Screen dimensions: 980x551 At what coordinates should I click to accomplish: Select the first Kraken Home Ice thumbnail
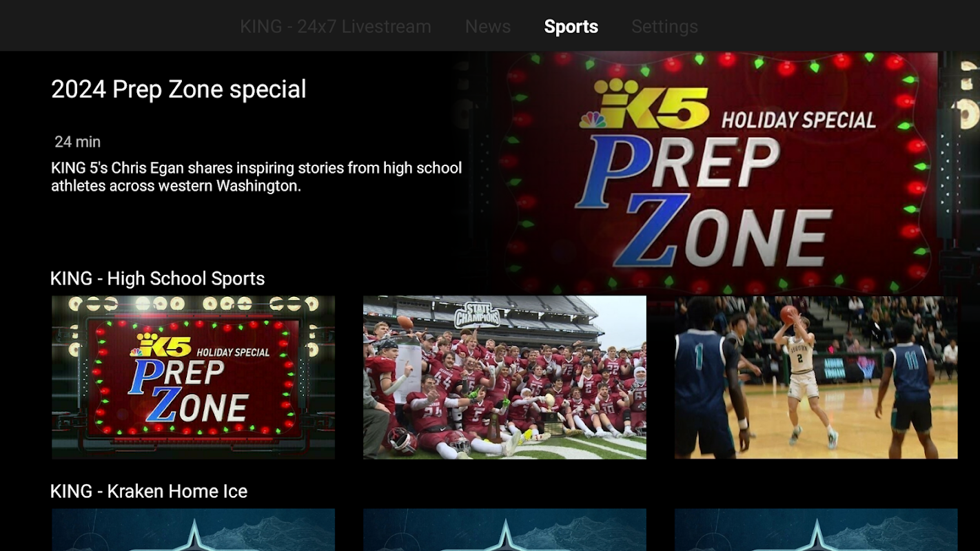[x=193, y=530]
